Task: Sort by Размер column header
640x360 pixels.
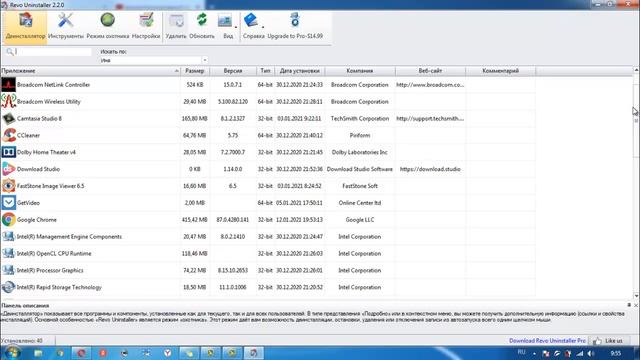Action: (195, 71)
